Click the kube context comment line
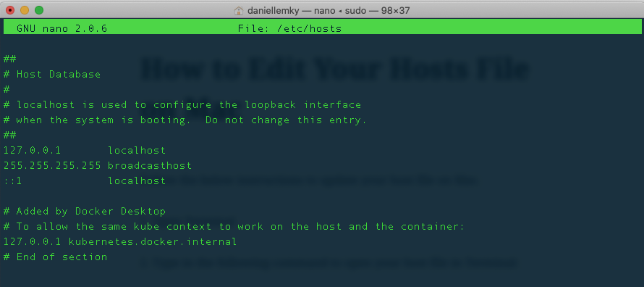644x287 pixels. pos(234,227)
